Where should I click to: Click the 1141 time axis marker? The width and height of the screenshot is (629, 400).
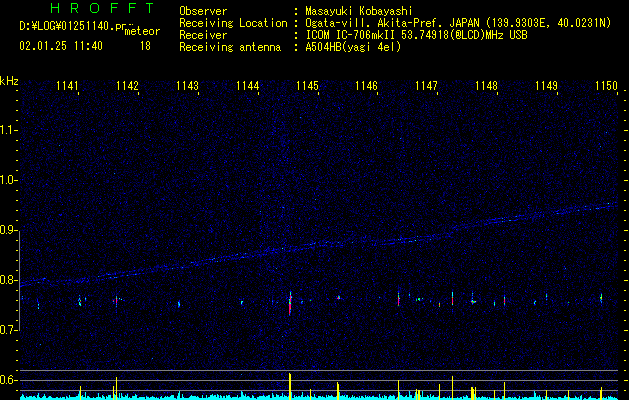[x=67, y=86]
